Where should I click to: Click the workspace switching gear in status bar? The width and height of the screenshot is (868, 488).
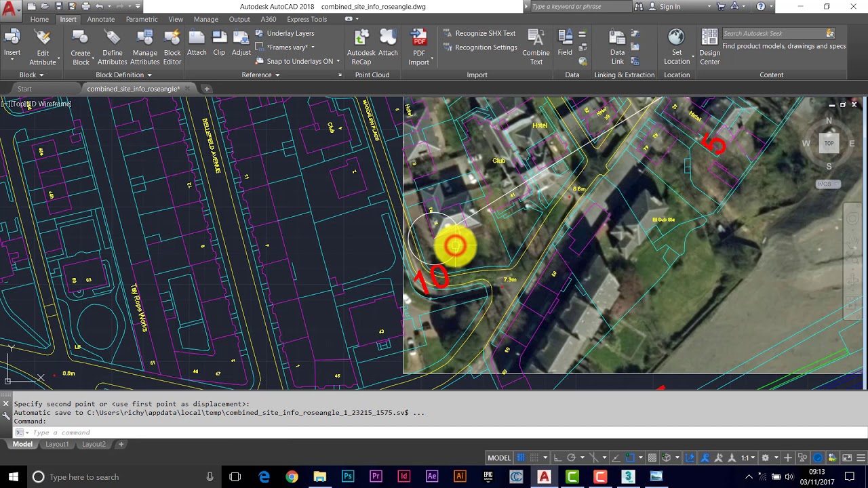(x=766, y=457)
